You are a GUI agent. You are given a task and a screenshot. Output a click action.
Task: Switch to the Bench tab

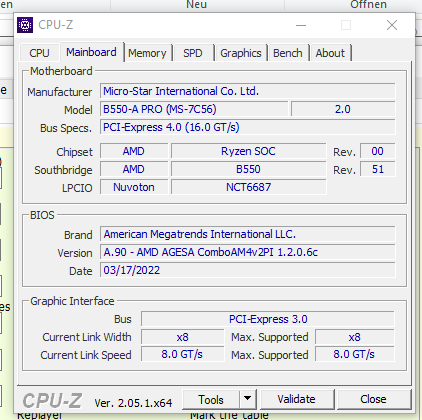(288, 53)
